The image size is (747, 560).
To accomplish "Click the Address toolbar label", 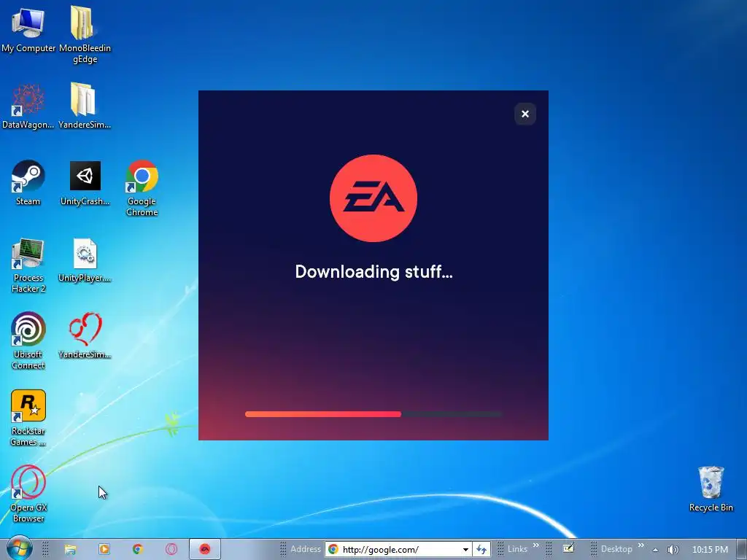I will pos(306,549).
